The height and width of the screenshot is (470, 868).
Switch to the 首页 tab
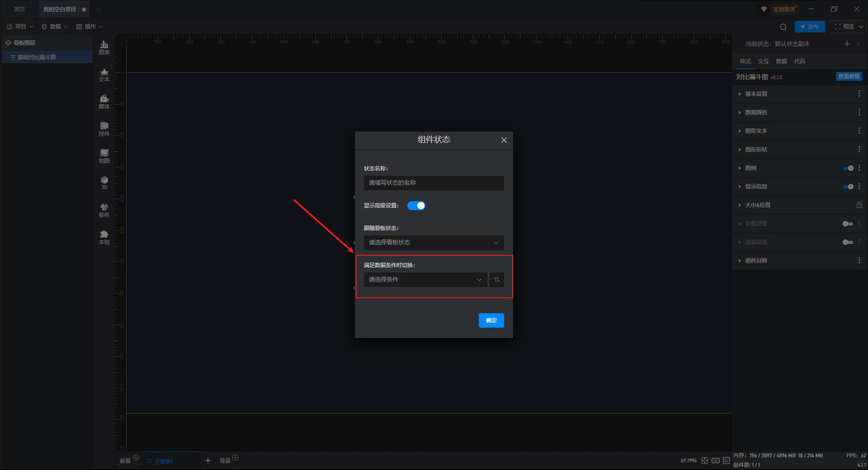point(19,9)
